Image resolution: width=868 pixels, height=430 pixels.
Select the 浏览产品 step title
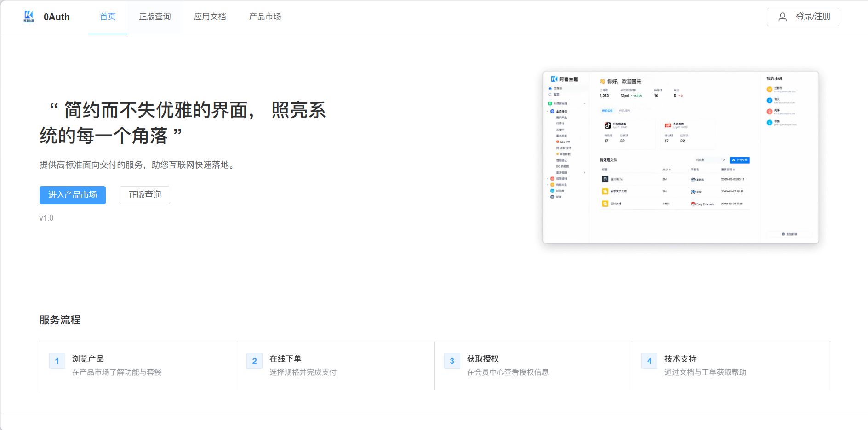[x=88, y=359]
